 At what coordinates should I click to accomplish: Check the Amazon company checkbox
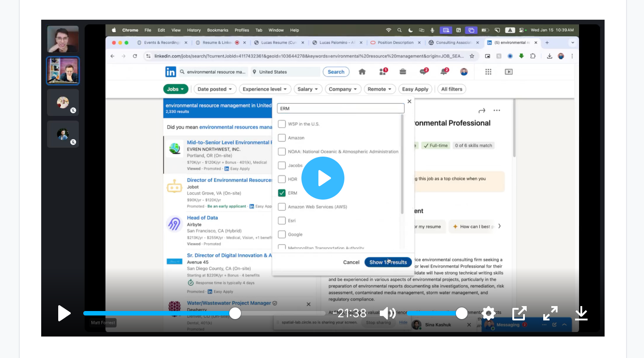click(282, 138)
